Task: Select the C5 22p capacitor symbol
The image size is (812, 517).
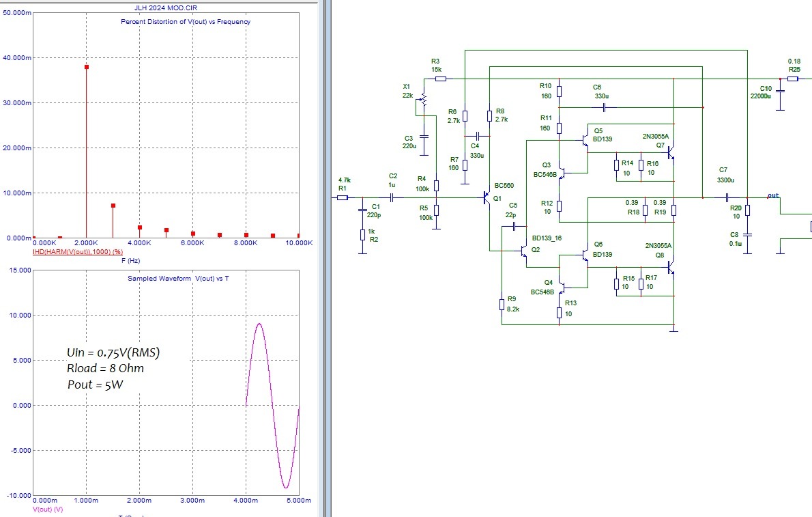Action: (514, 226)
